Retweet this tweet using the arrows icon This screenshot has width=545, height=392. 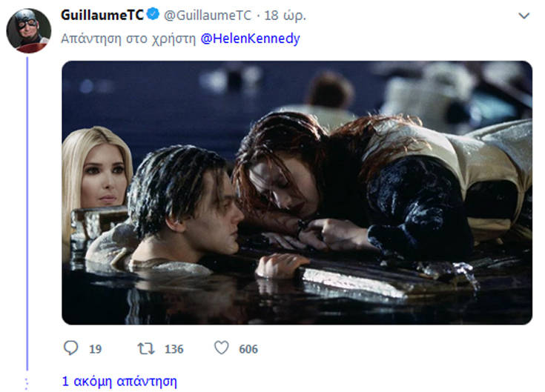146,348
